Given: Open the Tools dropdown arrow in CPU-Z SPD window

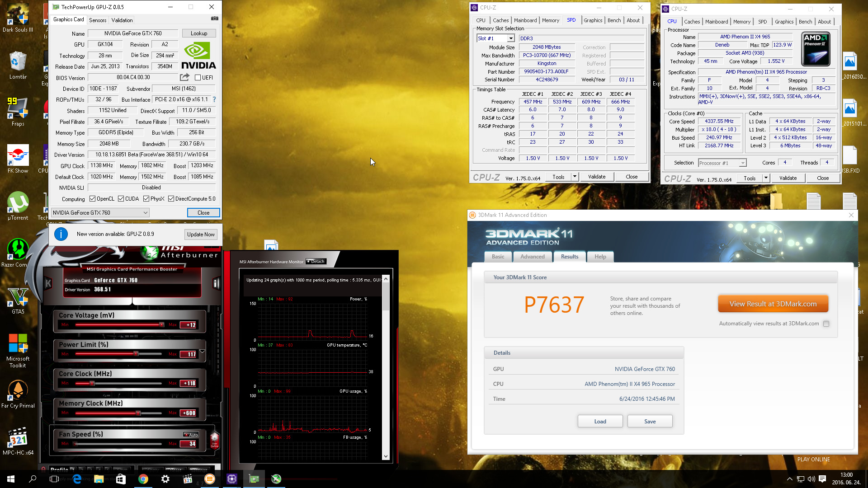Looking at the screenshot, I should coord(575,177).
